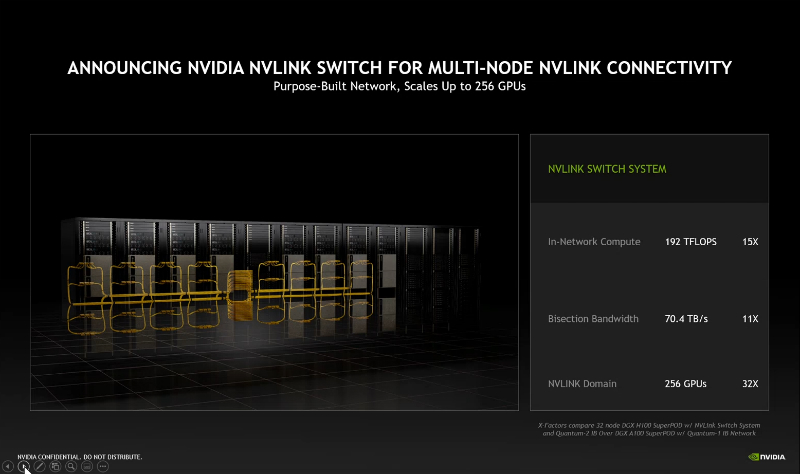Click the slide title about NVLink Switch
The width and height of the screenshot is (800, 474).
tap(399, 68)
